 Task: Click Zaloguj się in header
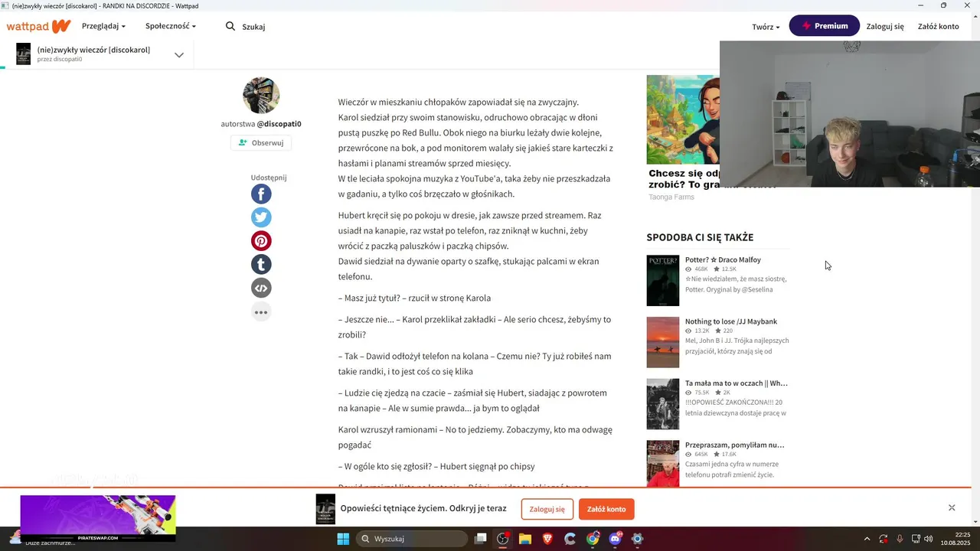885,26
